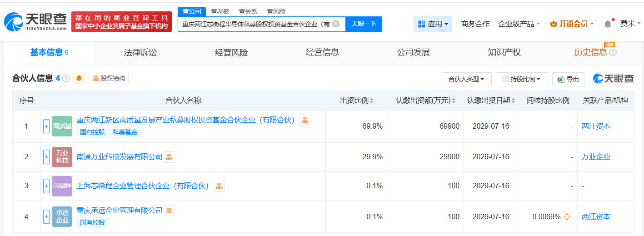Expand row 4 plus button for 承运企业

click(46, 217)
